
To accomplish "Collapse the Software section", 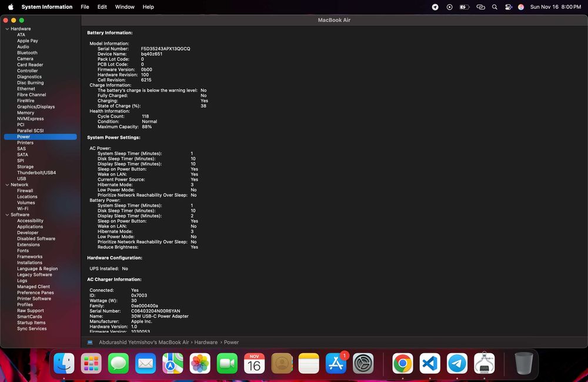I will coord(7,215).
